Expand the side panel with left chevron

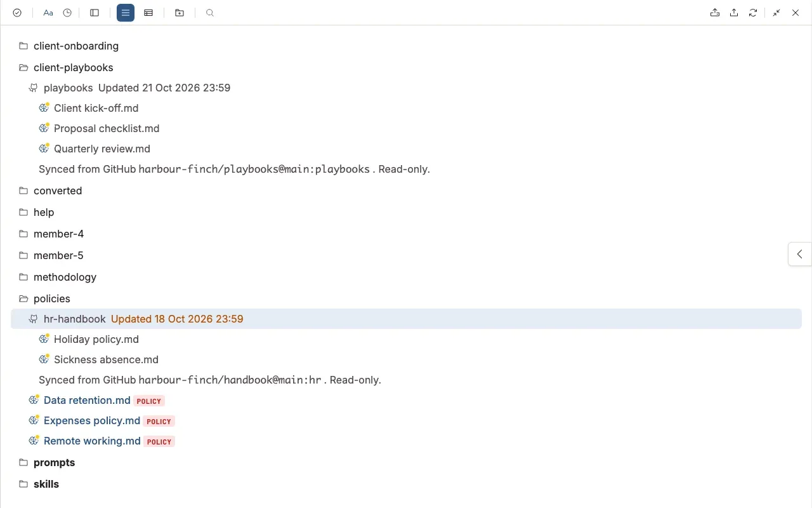tap(800, 254)
